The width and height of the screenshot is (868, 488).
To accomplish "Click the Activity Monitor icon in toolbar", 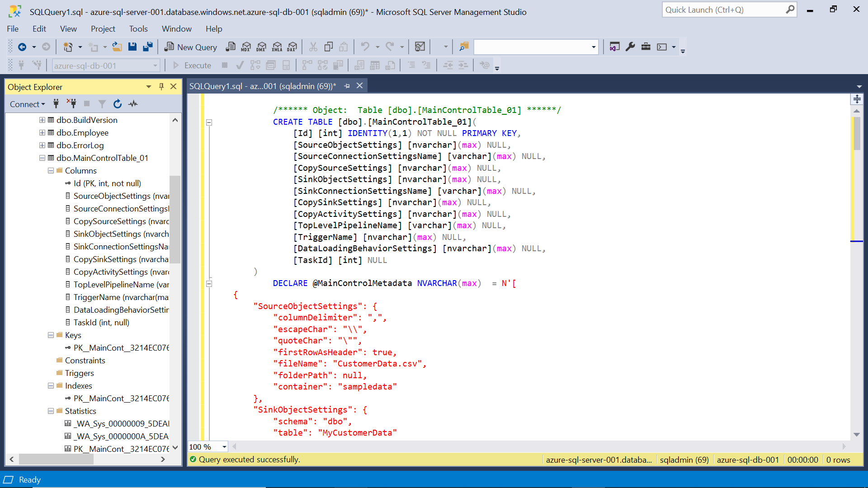I will [x=420, y=47].
